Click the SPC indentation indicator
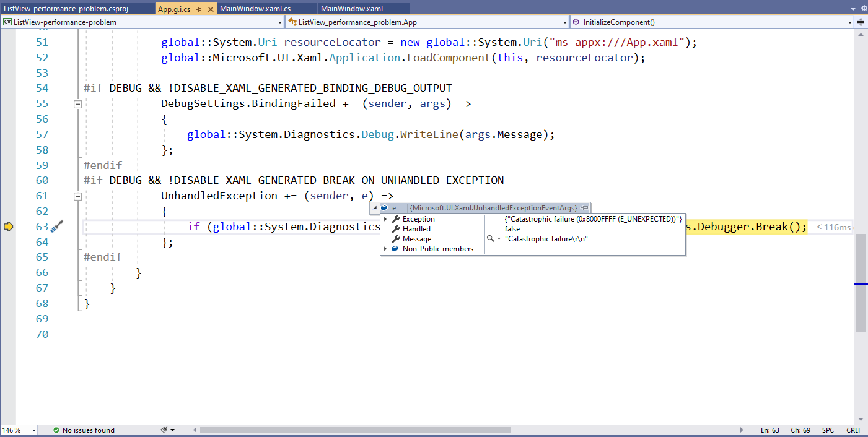 828,430
